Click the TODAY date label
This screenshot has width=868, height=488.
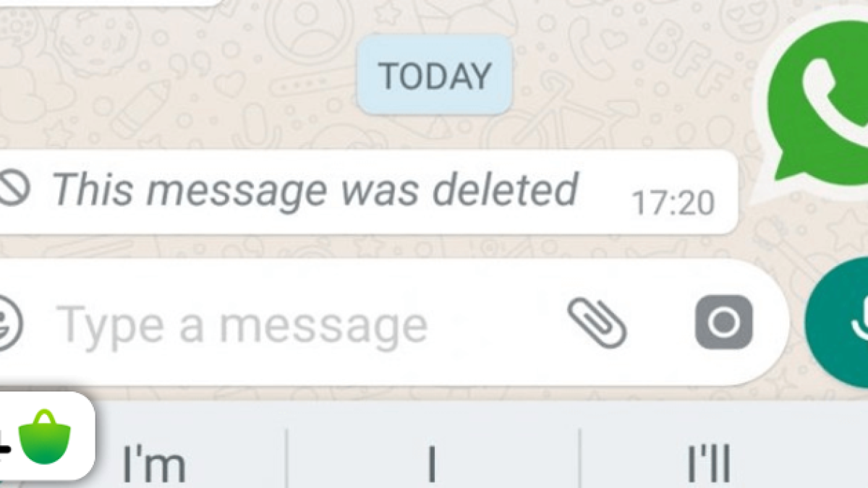coord(435,75)
